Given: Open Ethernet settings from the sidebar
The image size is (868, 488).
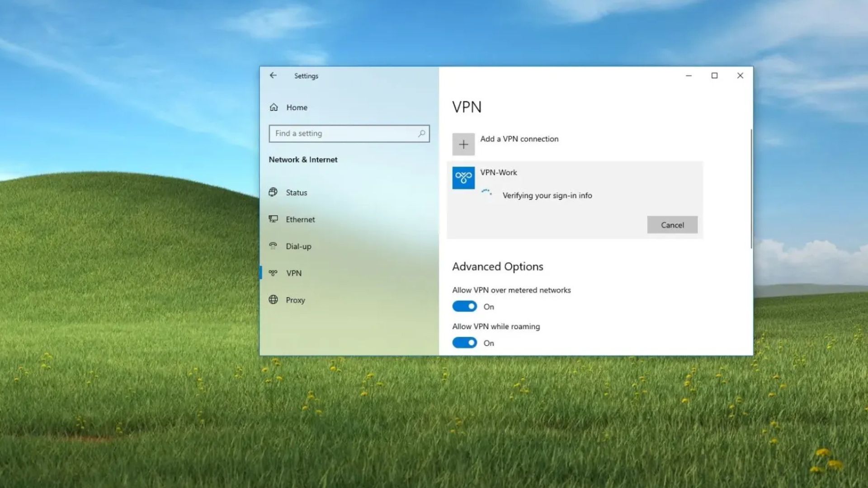Looking at the screenshot, I should tap(274, 219).
